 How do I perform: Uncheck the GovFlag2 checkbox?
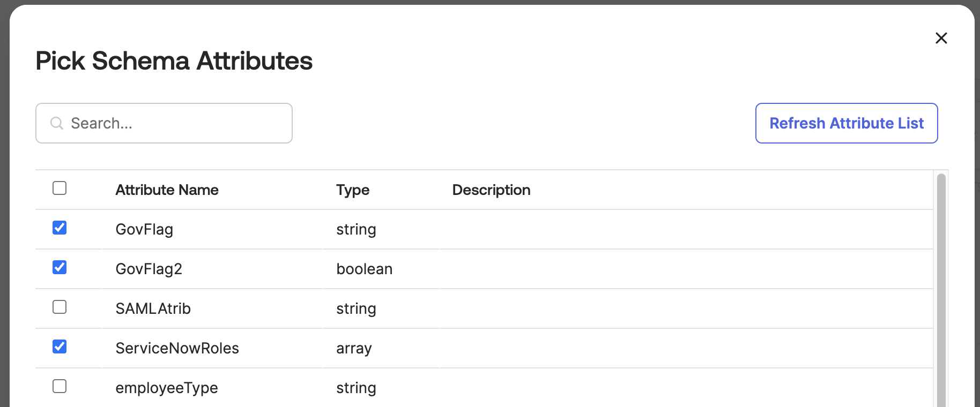59,268
